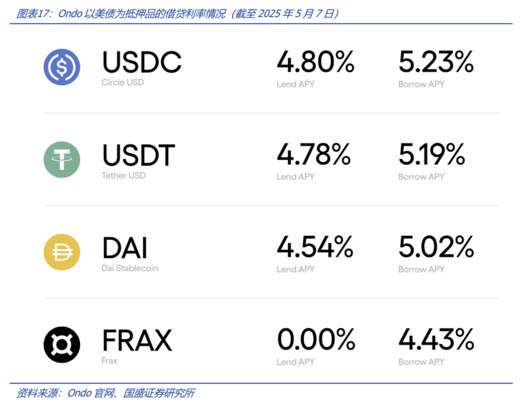Click USDT 4.78% Lend APY value
This screenshot has width=532, height=405.
pyautogui.click(x=314, y=154)
